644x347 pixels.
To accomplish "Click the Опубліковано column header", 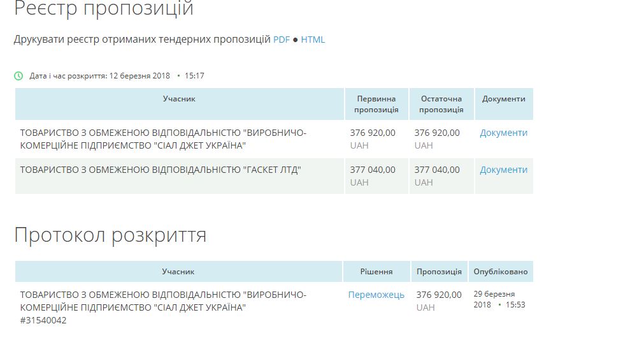I will 500,271.
